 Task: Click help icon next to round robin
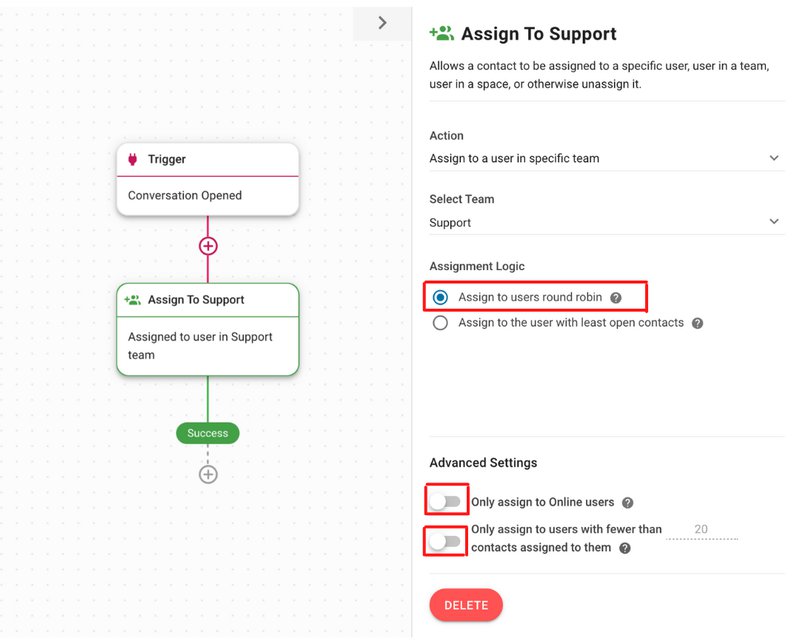pyautogui.click(x=616, y=298)
